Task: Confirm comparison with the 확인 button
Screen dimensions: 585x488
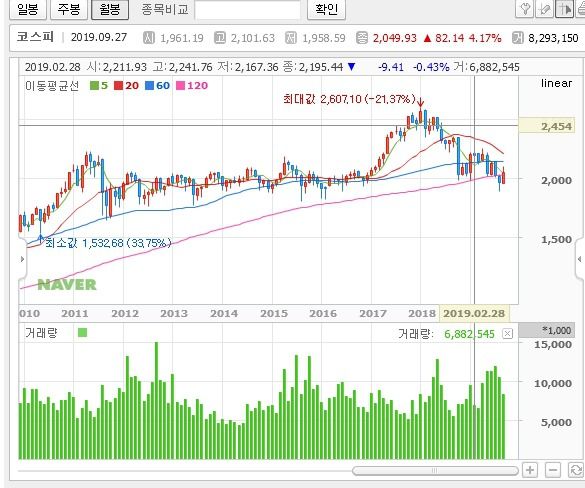Action: [x=326, y=9]
